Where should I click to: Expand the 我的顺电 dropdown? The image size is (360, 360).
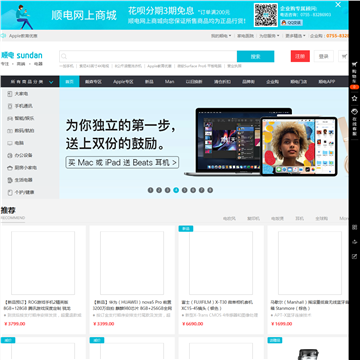click(x=221, y=36)
